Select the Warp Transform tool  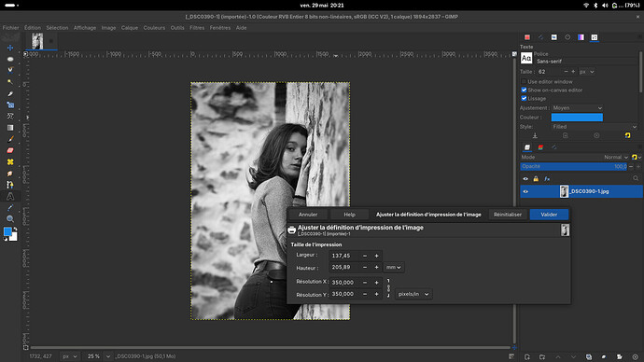[x=10, y=116]
